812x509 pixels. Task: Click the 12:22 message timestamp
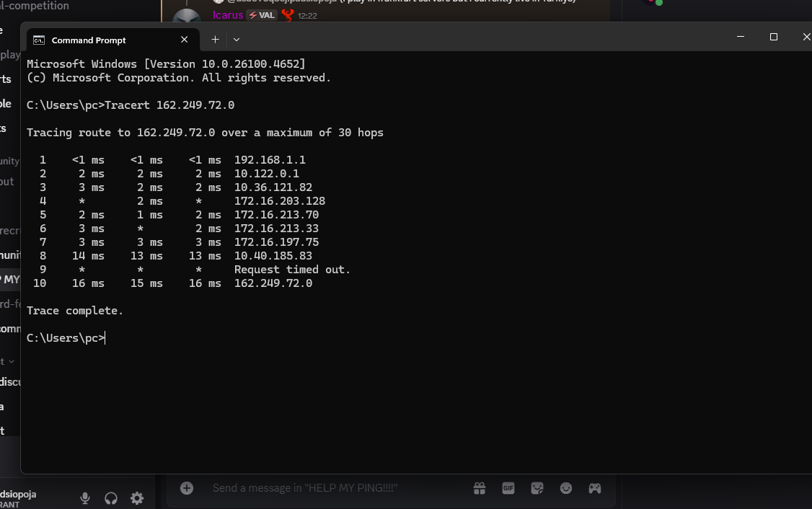pyautogui.click(x=307, y=16)
